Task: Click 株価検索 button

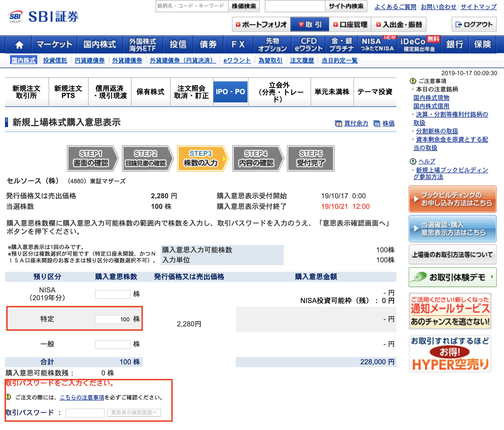Action: pos(244,6)
